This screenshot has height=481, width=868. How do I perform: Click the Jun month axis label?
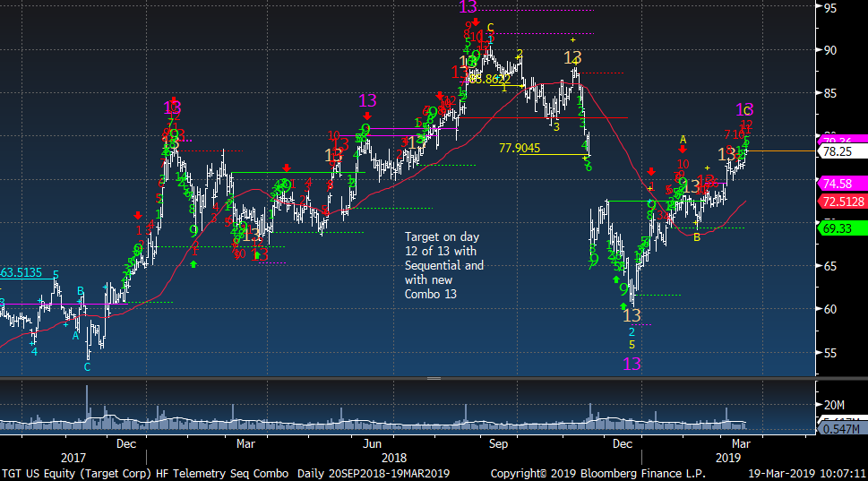[372, 444]
